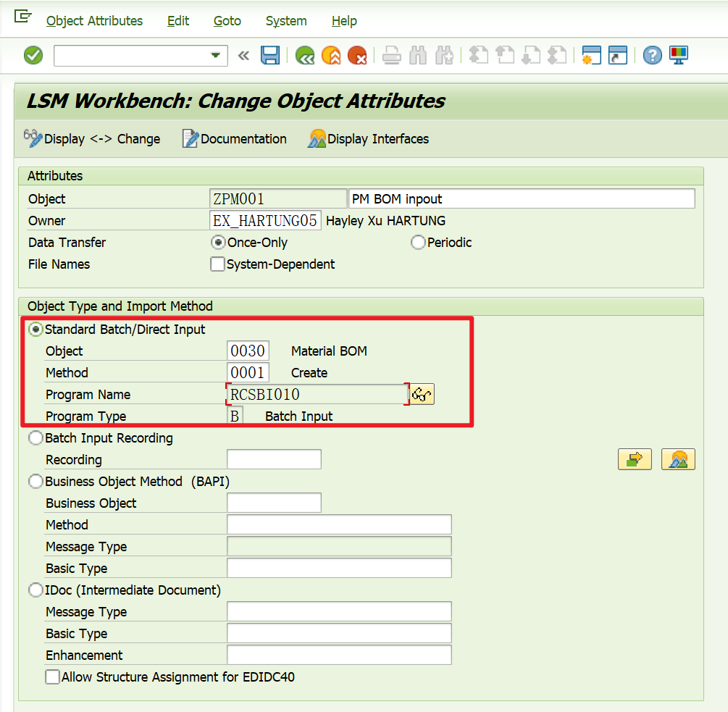The image size is (728, 712).
Task: Expand the command field dropdown
Action: click(x=214, y=55)
